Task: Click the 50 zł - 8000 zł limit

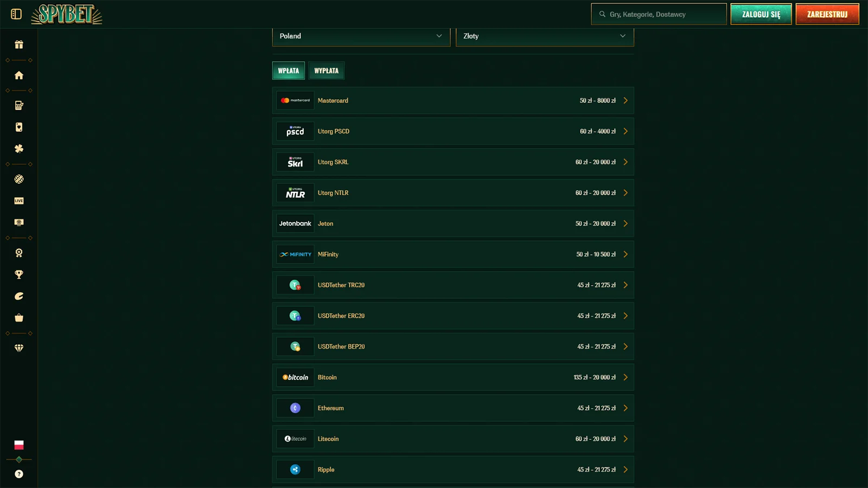Action: (598, 100)
